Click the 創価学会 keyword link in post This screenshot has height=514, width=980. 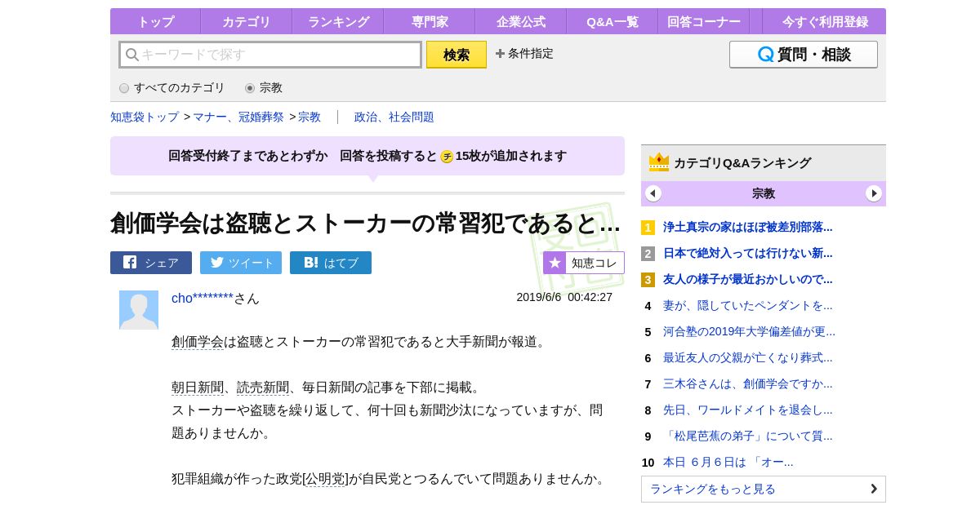198,342
